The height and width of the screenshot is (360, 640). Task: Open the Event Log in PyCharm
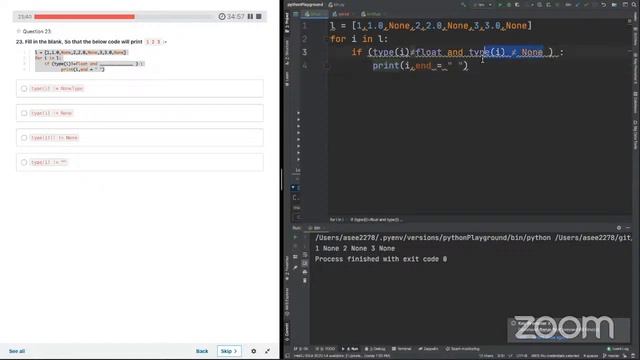pyautogui.click(x=618, y=349)
